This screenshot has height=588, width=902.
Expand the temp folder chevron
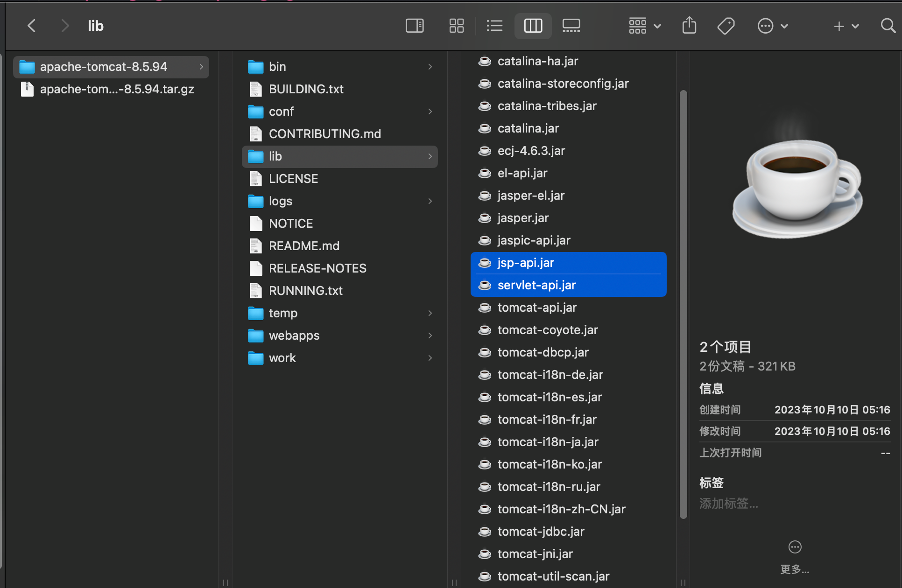click(x=430, y=313)
